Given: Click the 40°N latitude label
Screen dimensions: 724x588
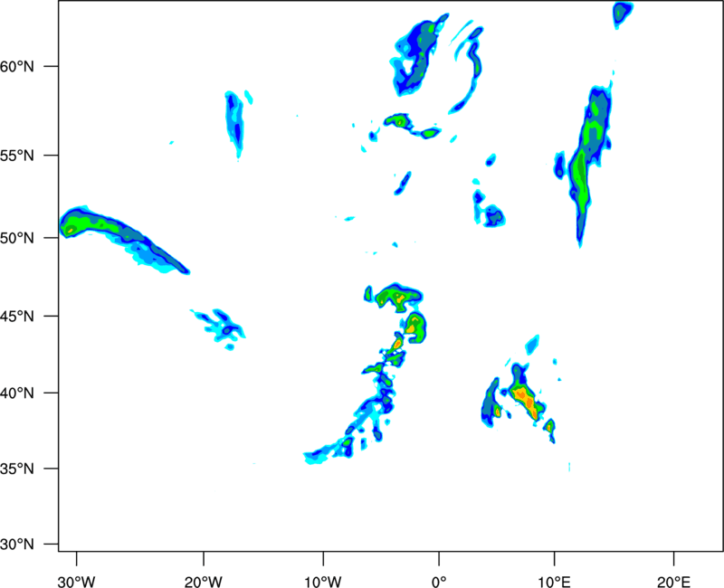Looking at the screenshot, I should tap(17, 393).
